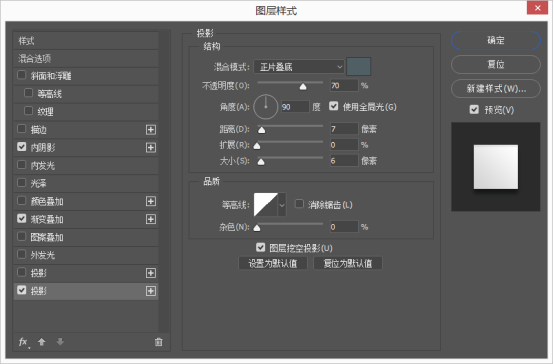Click the contour curve thumbnail
Viewport: 554px width, 364px height.
[266, 205]
